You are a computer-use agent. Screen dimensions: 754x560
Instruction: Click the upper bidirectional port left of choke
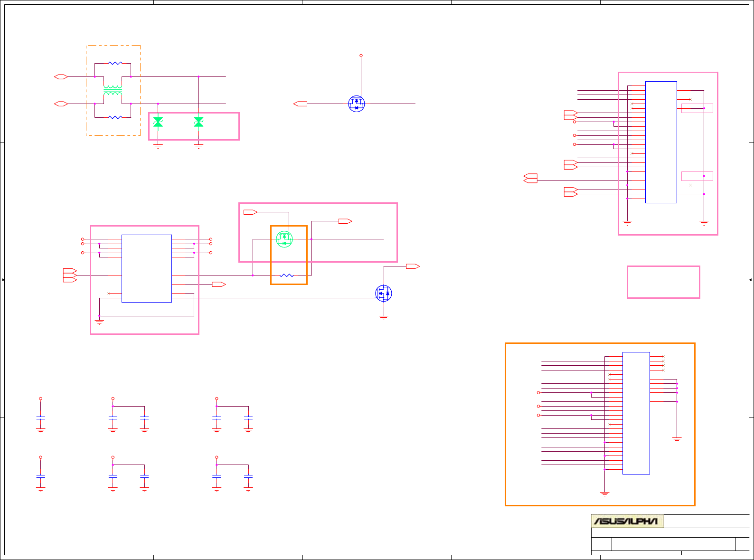(61, 76)
